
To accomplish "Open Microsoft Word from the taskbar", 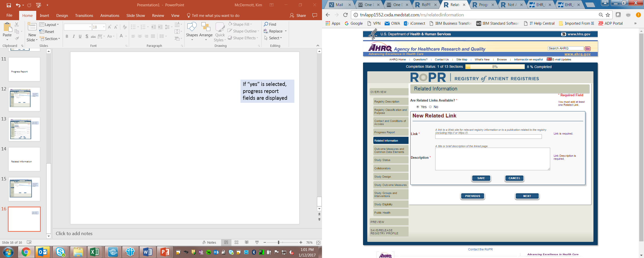I will point(147,252).
